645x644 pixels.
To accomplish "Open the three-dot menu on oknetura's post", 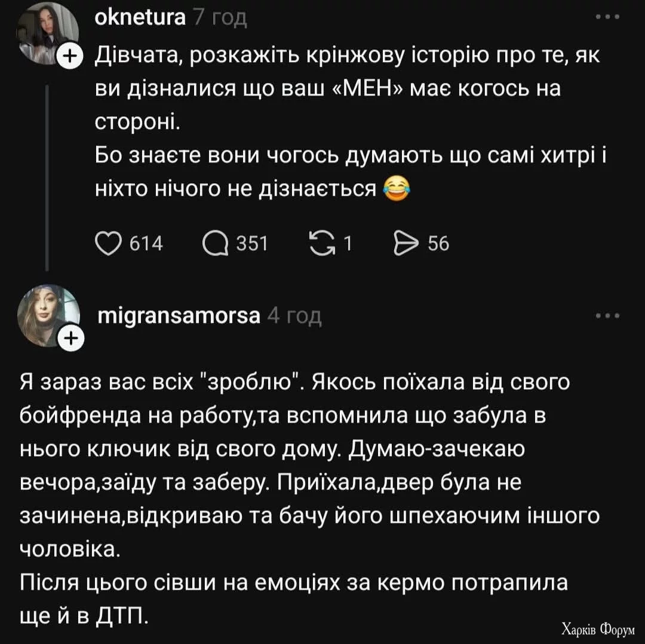I will (x=608, y=18).
